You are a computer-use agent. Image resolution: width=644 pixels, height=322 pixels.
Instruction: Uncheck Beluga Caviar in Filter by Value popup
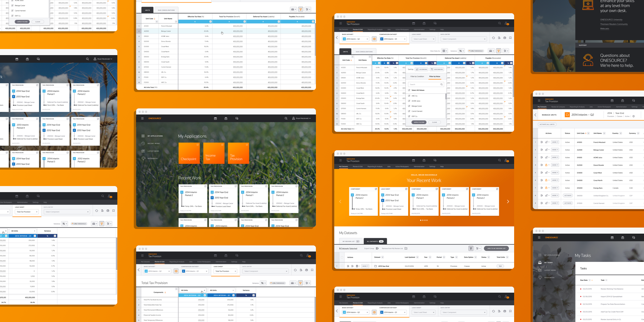409,106
